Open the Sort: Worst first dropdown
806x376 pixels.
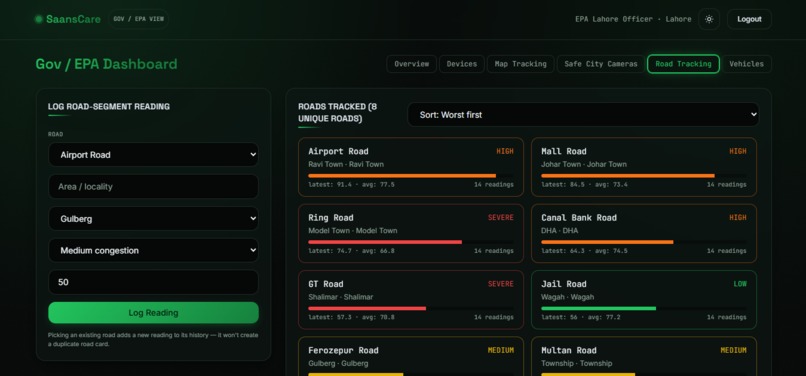click(x=583, y=115)
